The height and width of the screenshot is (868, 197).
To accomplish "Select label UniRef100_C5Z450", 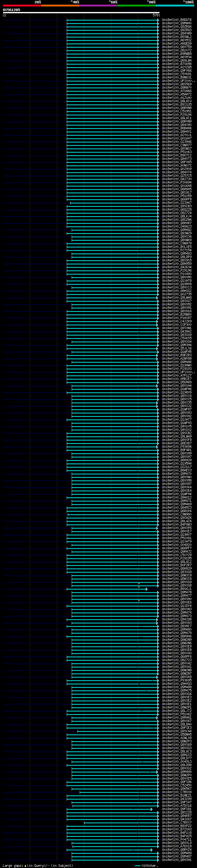I will tap(176, 785).
